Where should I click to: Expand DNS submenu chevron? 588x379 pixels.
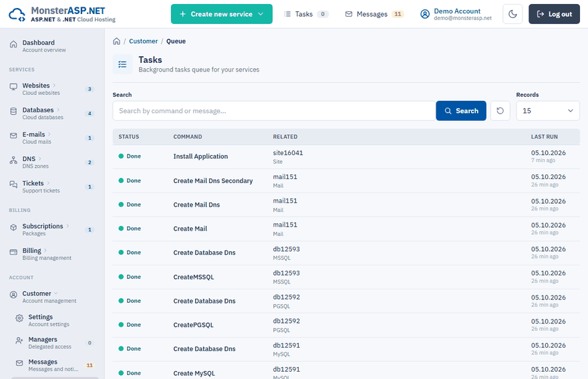[39, 158]
